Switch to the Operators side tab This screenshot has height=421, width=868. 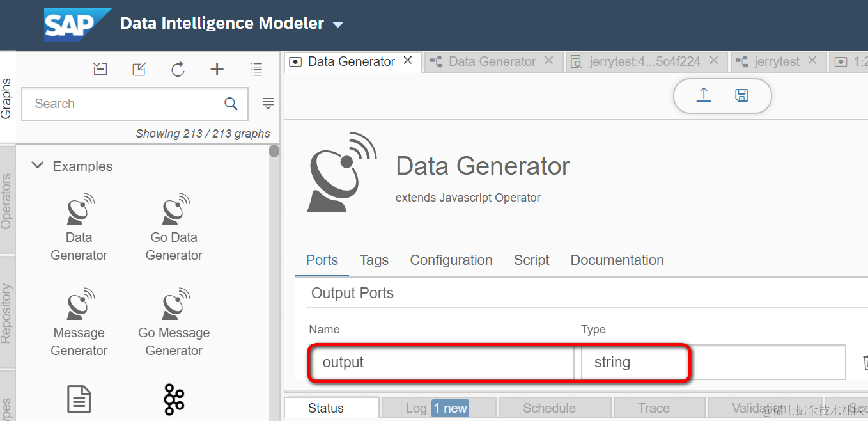coord(7,200)
